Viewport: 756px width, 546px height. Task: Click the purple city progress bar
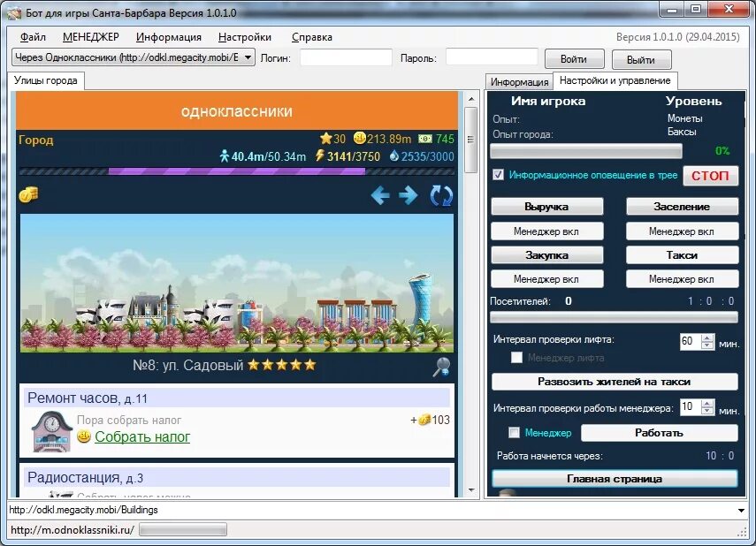pos(236,171)
